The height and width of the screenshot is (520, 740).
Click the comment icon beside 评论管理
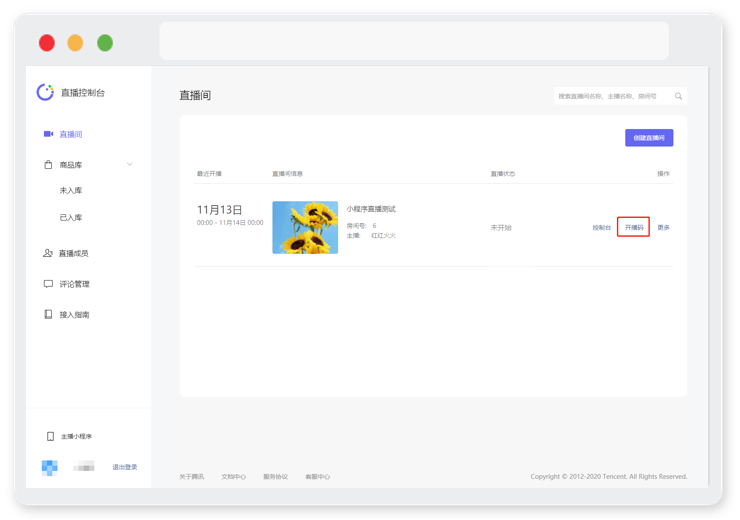click(48, 284)
